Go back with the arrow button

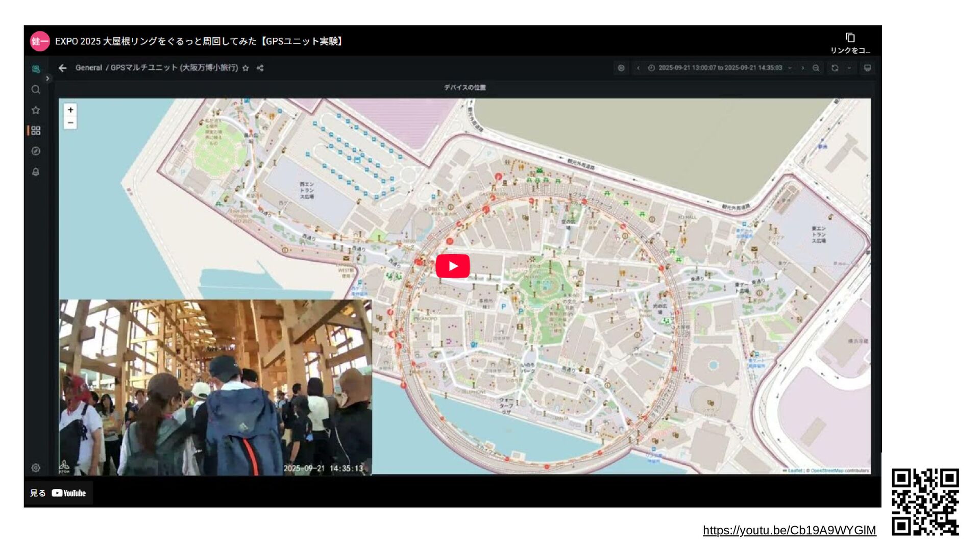(x=62, y=68)
